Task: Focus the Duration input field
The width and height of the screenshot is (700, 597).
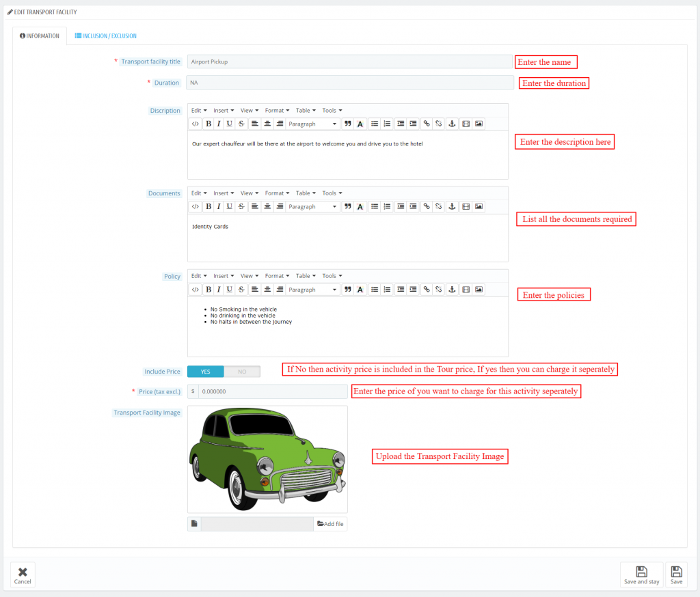Action: [349, 83]
